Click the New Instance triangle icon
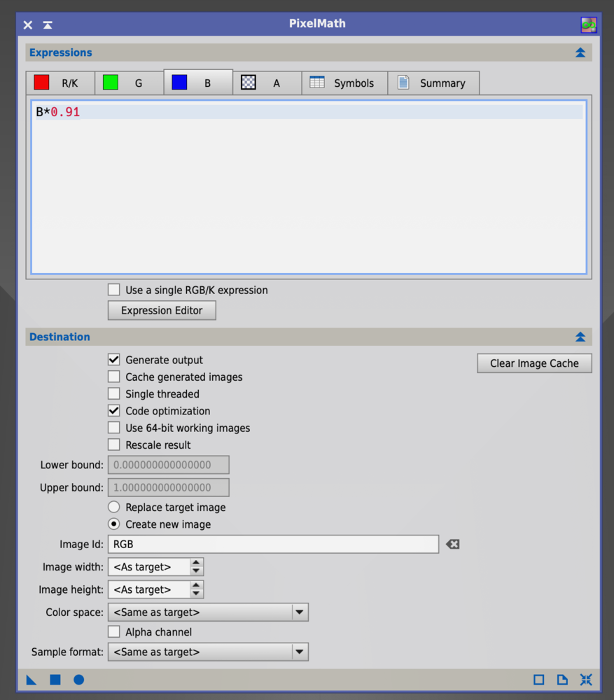Screen dimensions: 614x700 click(x=31, y=680)
